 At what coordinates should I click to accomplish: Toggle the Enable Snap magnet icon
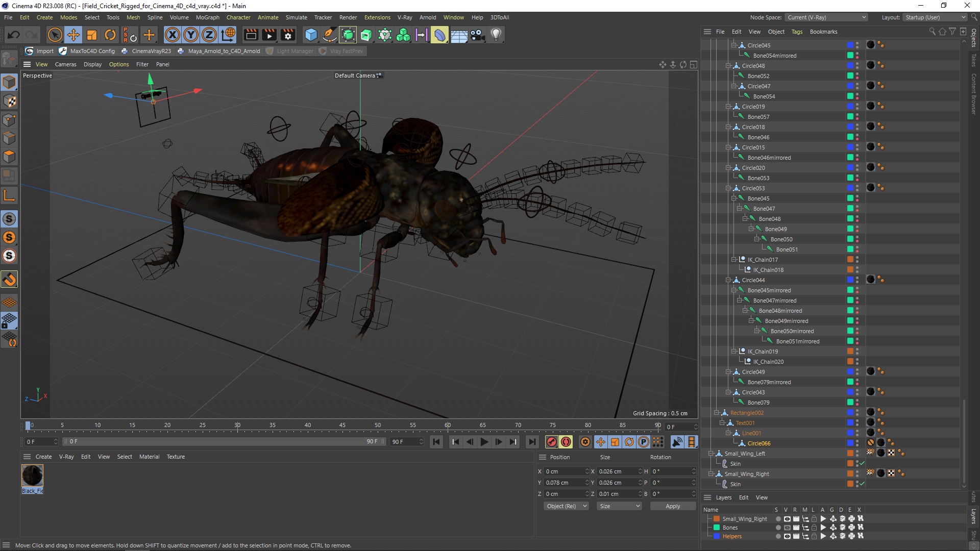[x=9, y=279]
